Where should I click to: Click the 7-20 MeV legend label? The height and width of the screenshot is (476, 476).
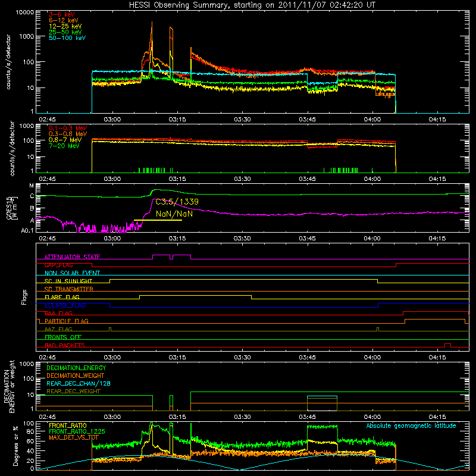pyautogui.click(x=64, y=146)
